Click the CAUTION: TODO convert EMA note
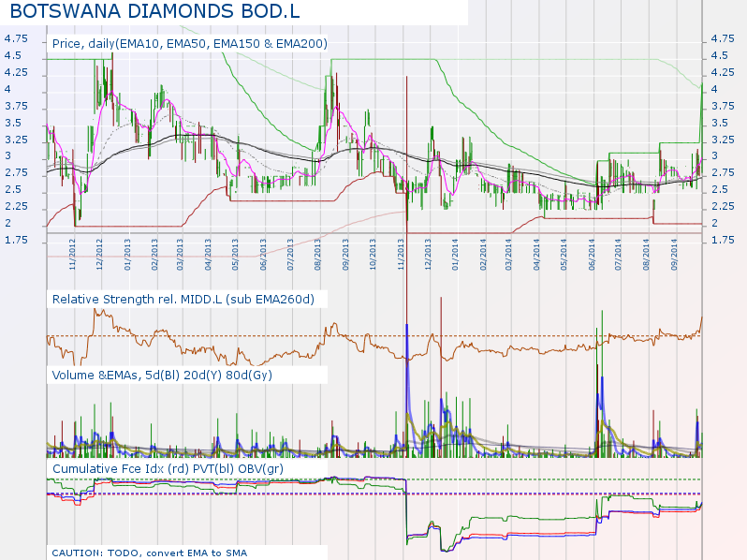 click(150, 553)
